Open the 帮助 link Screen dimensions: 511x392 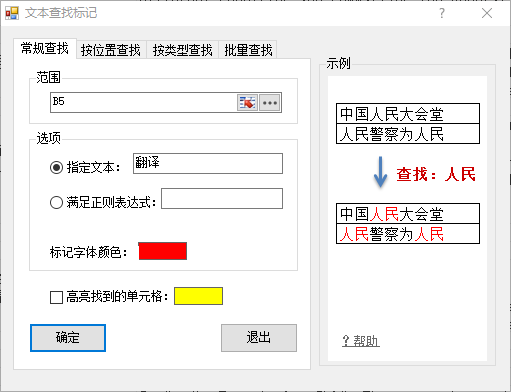361,341
